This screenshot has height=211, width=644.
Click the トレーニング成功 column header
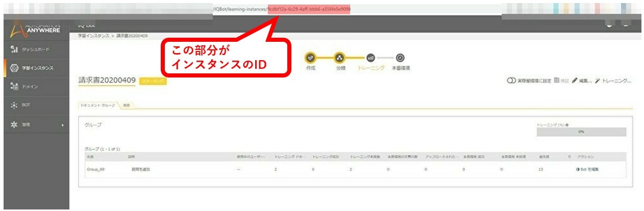tap(326, 156)
